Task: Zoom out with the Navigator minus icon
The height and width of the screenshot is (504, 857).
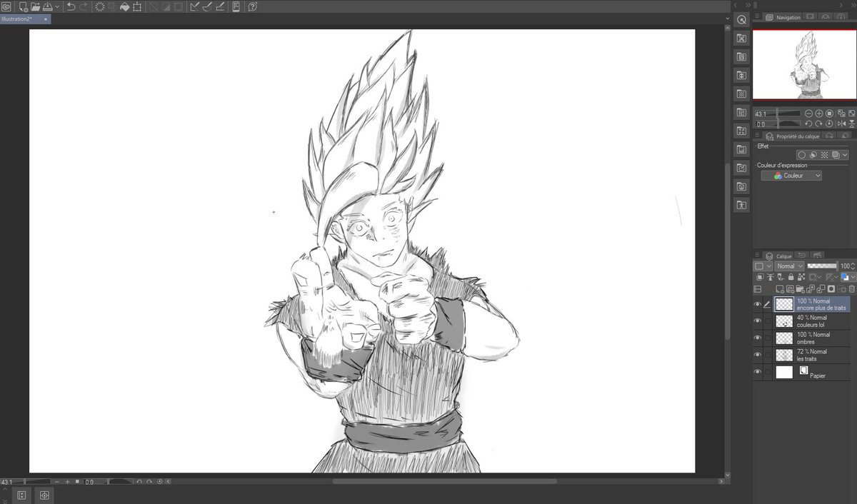Action: (x=808, y=114)
